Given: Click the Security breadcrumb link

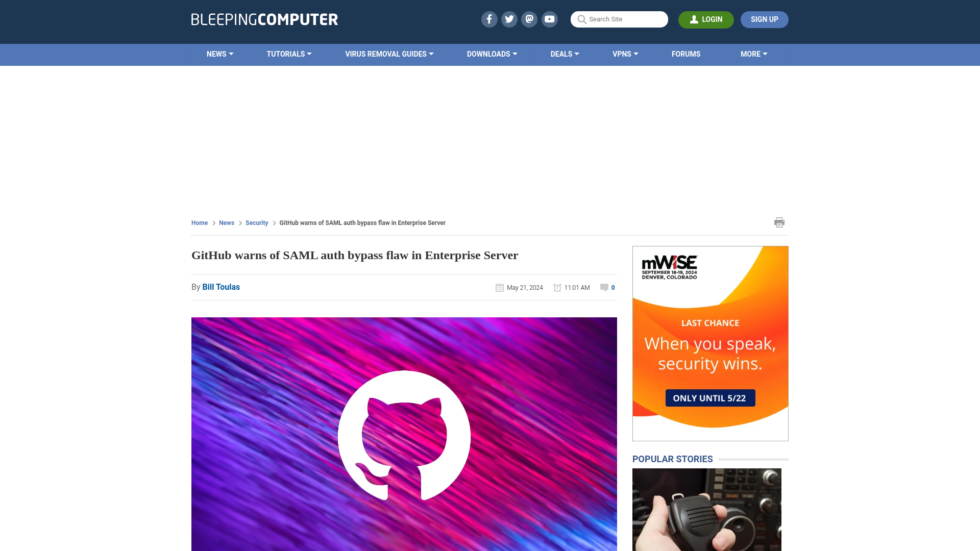Looking at the screenshot, I should pos(256,222).
